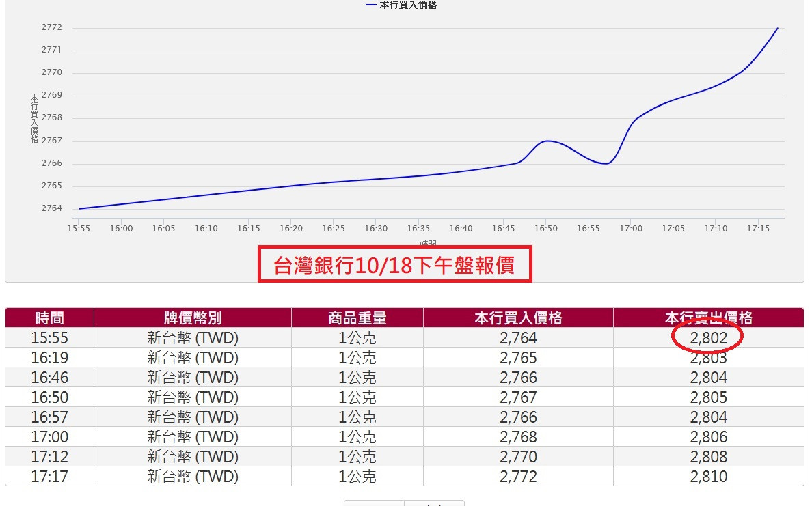Click the line's starting point at value 2764
The width and height of the screenshot is (812, 506).
tap(79, 208)
